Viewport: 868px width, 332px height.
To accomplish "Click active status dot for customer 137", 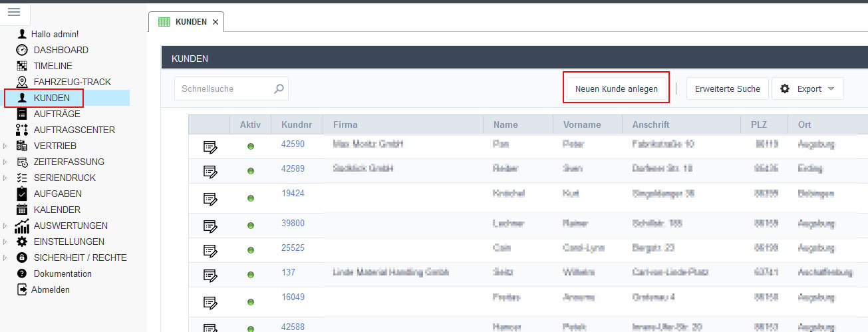I will tap(251, 275).
